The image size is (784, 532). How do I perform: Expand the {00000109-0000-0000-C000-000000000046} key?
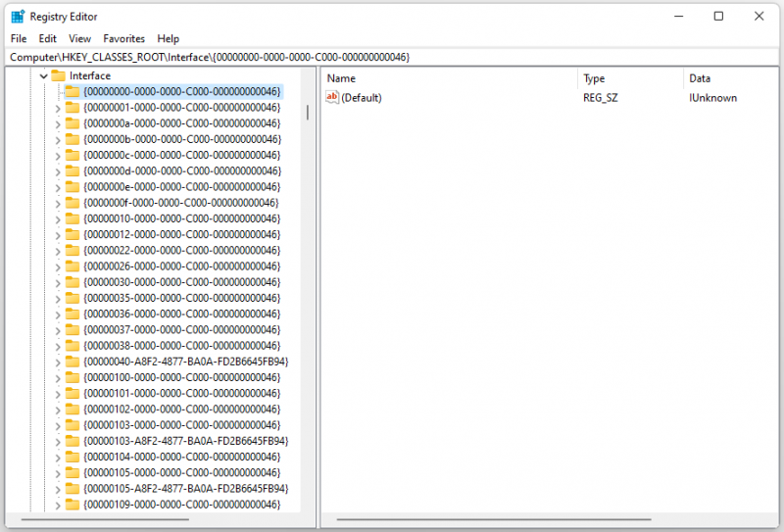[58, 506]
